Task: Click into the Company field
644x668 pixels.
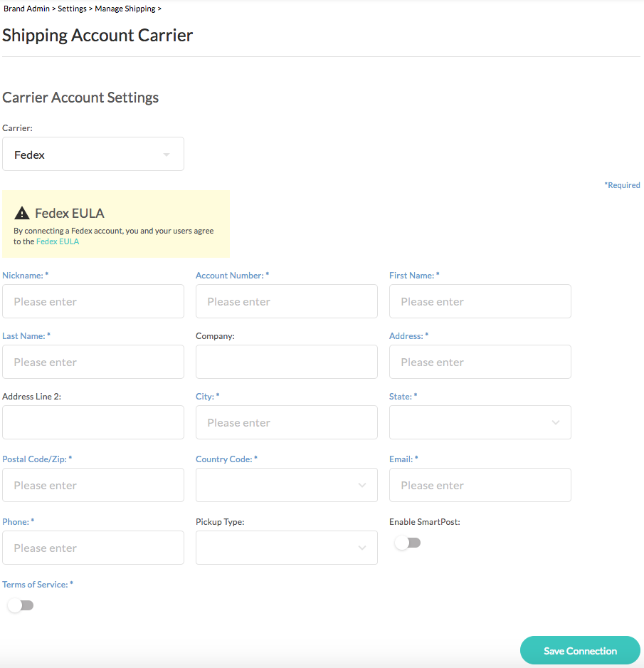Action: [287, 362]
